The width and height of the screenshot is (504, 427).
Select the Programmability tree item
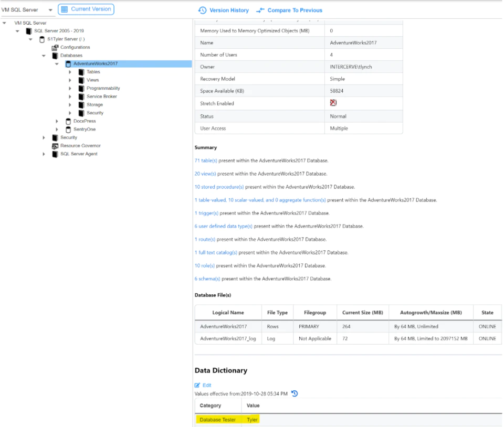pos(103,88)
